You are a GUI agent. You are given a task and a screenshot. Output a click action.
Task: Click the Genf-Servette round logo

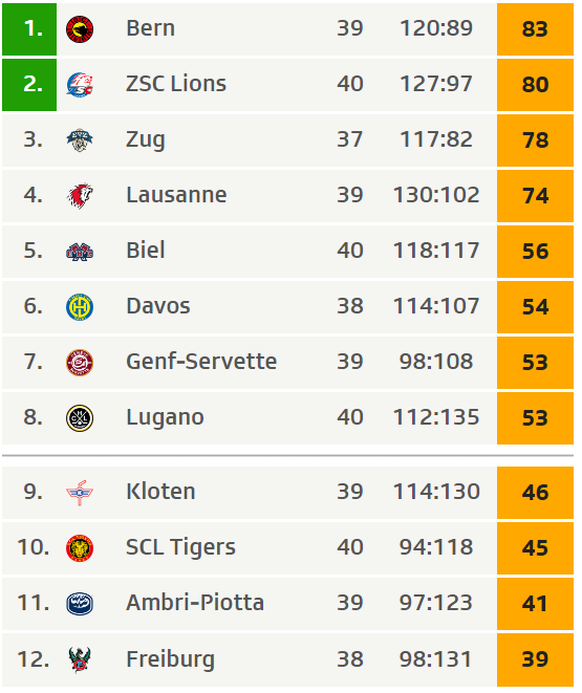tap(80, 362)
